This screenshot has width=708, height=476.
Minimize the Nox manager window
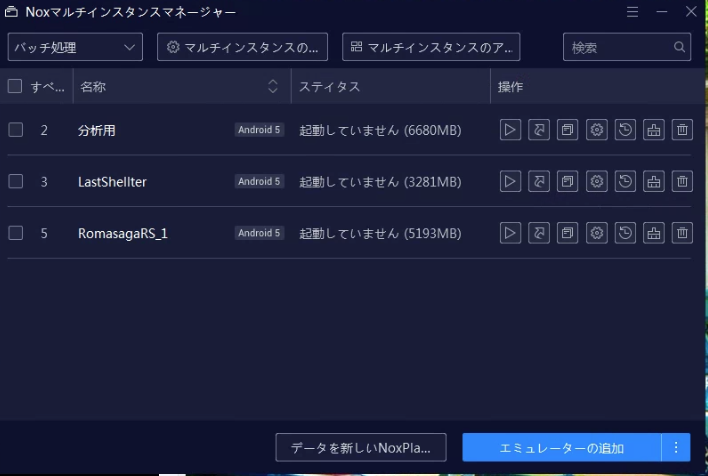pyautogui.click(x=661, y=12)
